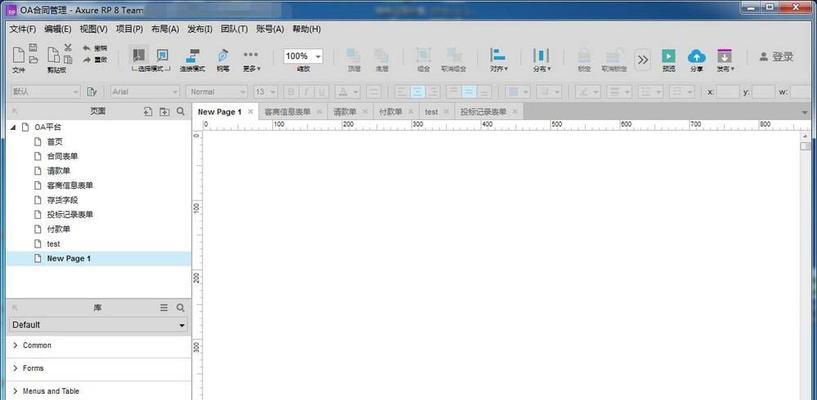Open the Normal font weight dropdown

(217, 92)
